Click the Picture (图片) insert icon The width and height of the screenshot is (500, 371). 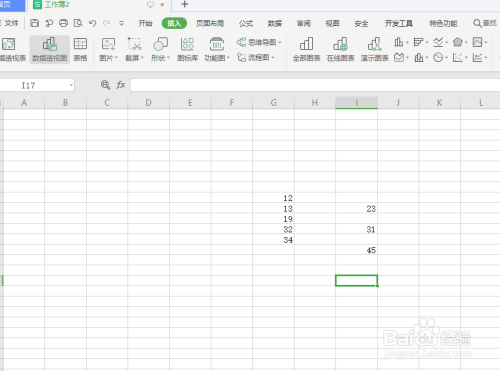(x=107, y=44)
